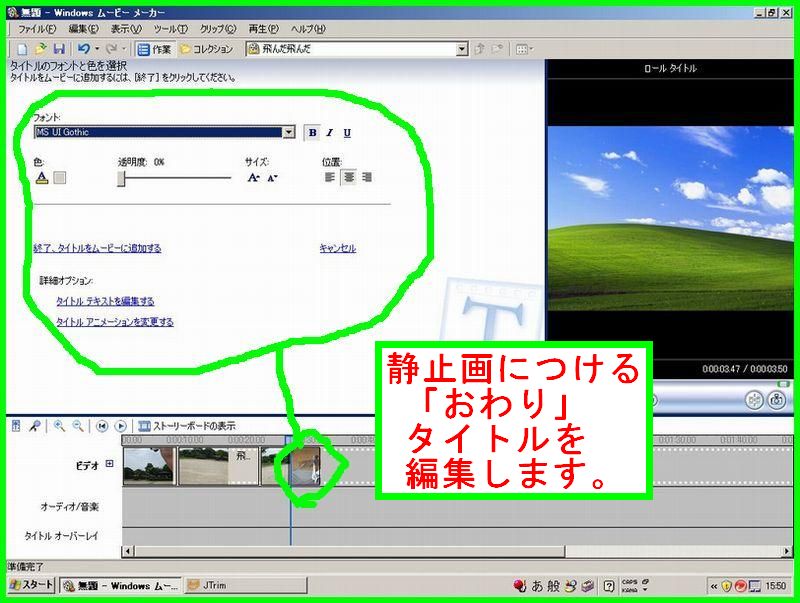800x603 pixels.
Task: Click the security shield tray icon
Action: pyautogui.click(x=727, y=586)
